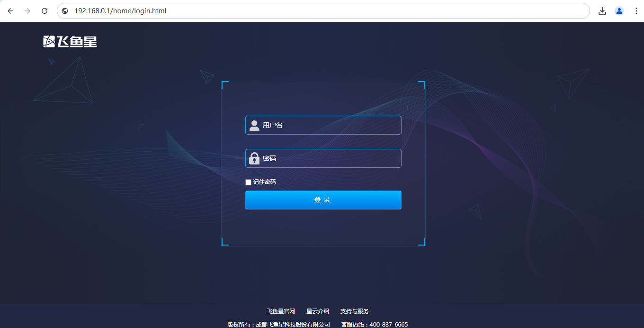Click the browser forward arrow
The width and height of the screenshot is (644, 328).
[x=27, y=11]
